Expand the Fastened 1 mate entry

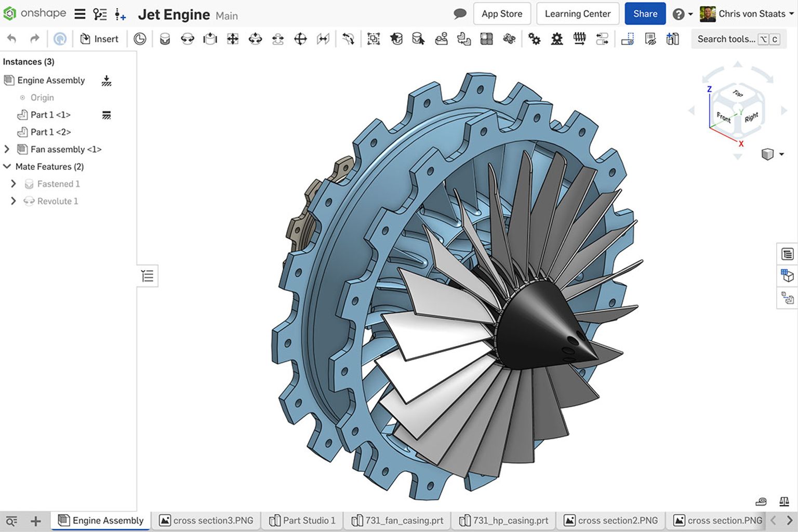[x=13, y=183]
